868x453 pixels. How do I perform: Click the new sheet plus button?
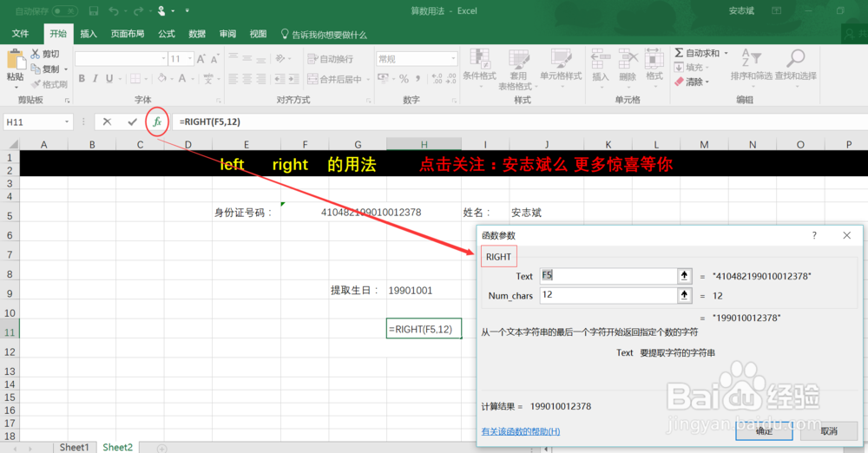tap(161, 448)
